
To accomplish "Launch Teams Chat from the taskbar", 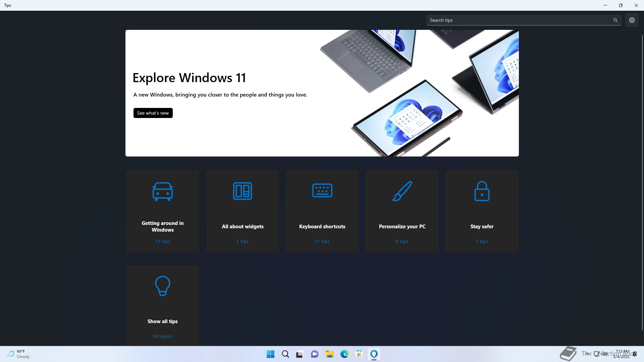I will pos(315,354).
